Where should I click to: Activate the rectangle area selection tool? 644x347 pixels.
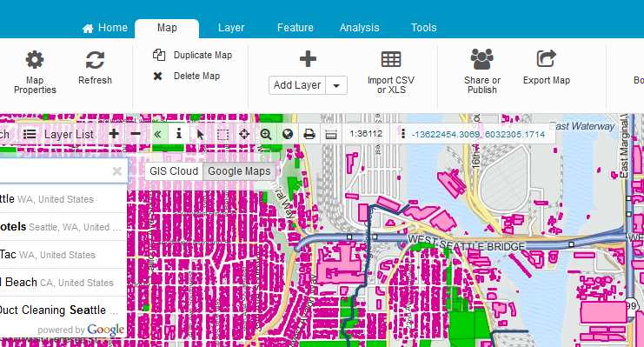tap(222, 134)
